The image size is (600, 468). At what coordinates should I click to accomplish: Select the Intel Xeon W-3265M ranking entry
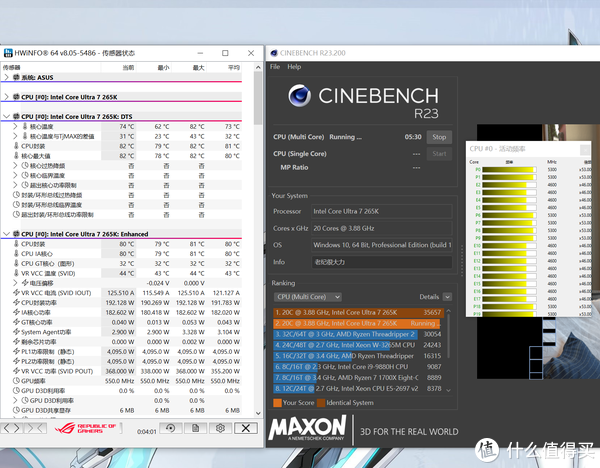(358, 345)
